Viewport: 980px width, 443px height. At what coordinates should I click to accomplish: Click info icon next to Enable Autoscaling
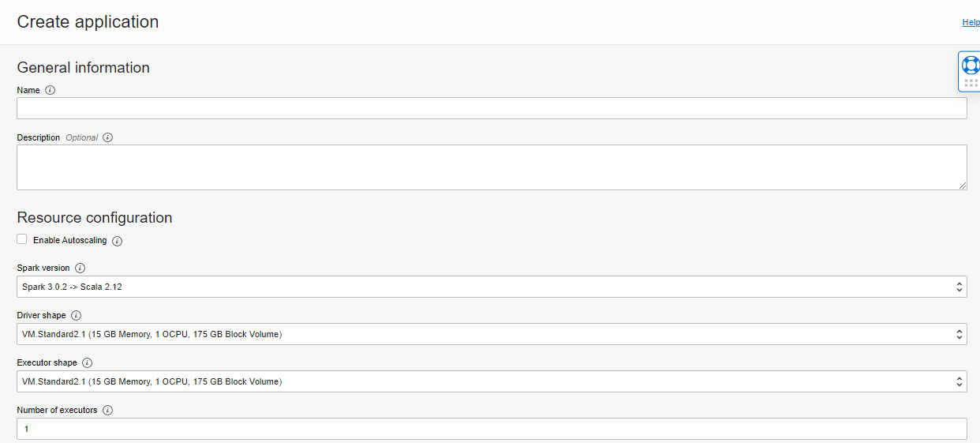click(x=117, y=241)
